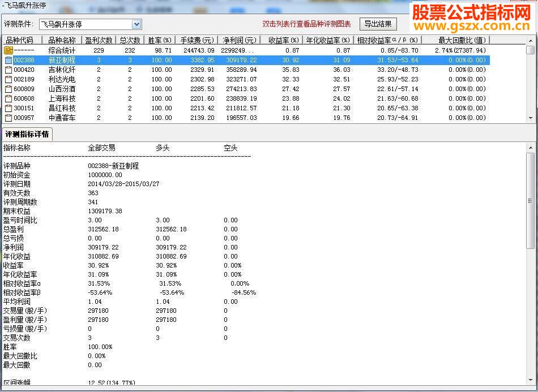The height and width of the screenshot is (392, 538).
Task: Open the 评测条件 dropdown arrow
Action: click(x=136, y=24)
